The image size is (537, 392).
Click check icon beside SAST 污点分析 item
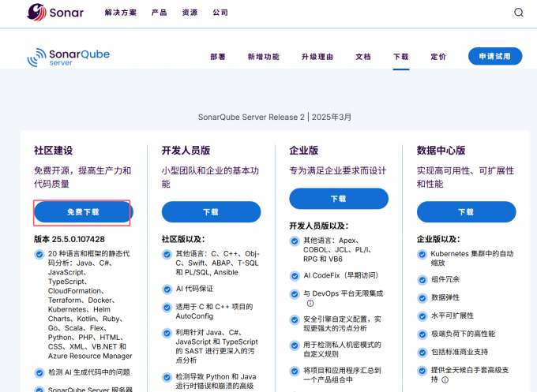click(x=167, y=333)
